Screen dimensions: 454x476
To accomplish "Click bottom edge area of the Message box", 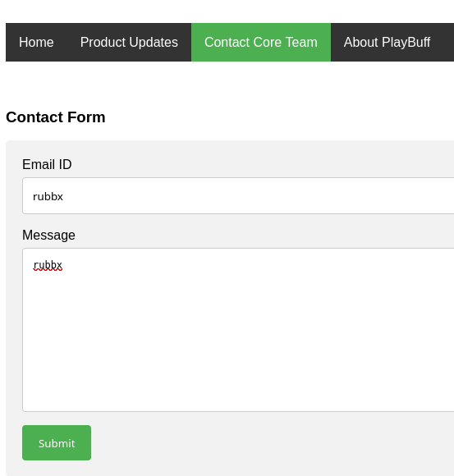I will [x=238, y=407].
